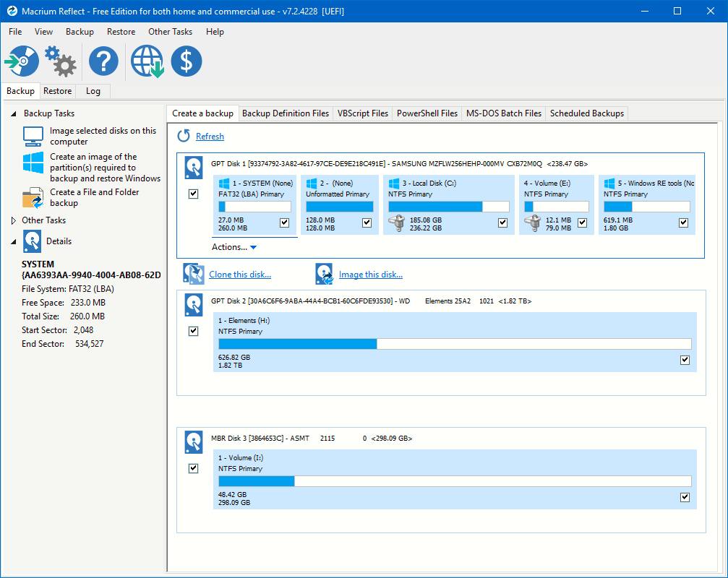Click the globe download updates icon

(147, 61)
